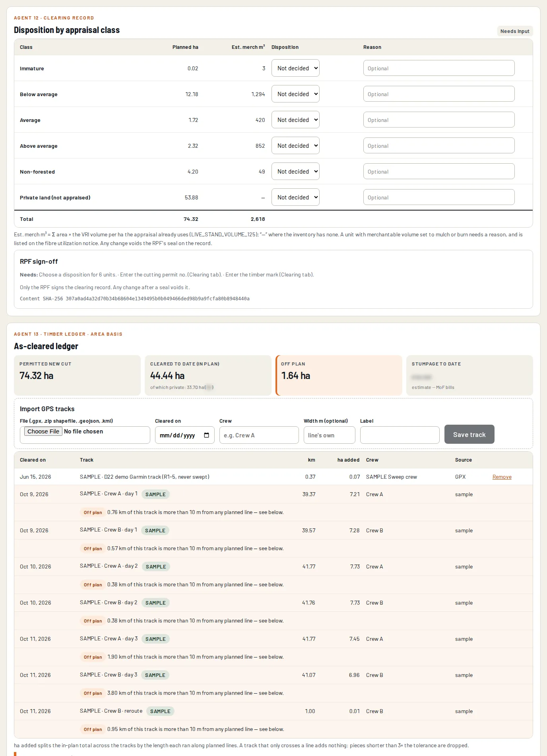This screenshot has height=756, width=547.
Task: Click Off plan tag for 3.80 km note
Action: [93, 693]
